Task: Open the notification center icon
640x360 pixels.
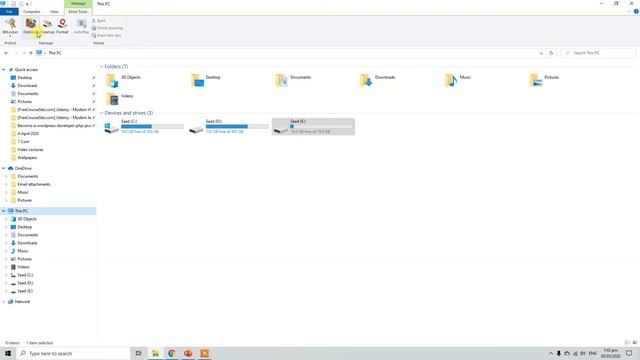Action: click(629, 353)
